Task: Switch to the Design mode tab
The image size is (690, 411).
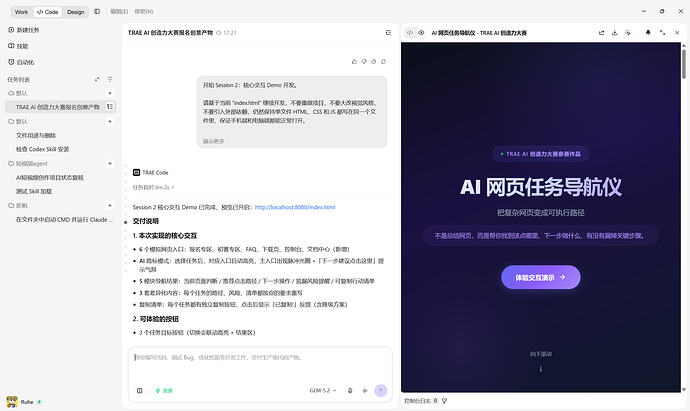Action: 76,12
